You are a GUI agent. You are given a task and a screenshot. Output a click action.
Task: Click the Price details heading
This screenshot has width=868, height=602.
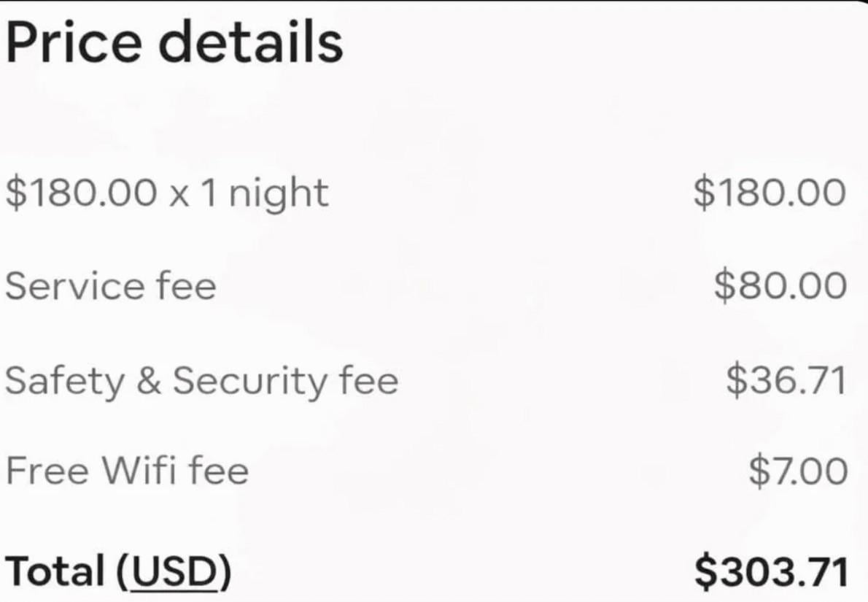point(174,43)
